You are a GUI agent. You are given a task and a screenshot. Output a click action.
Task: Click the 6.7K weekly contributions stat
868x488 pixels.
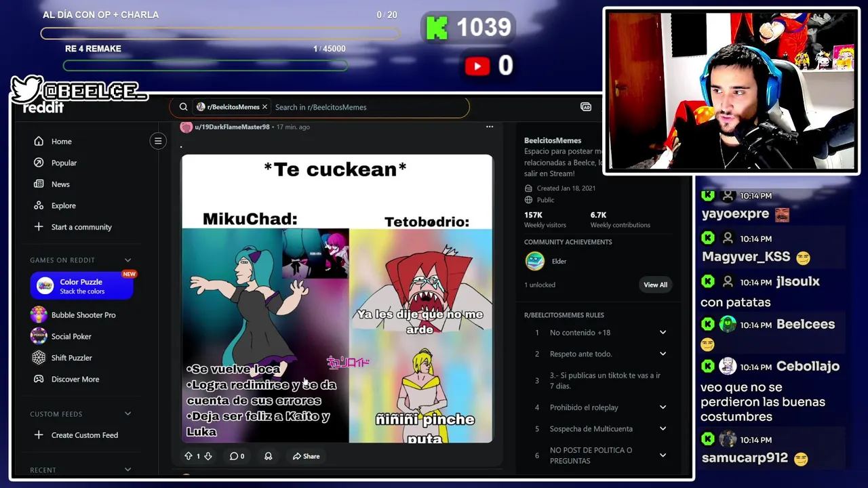click(x=620, y=220)
